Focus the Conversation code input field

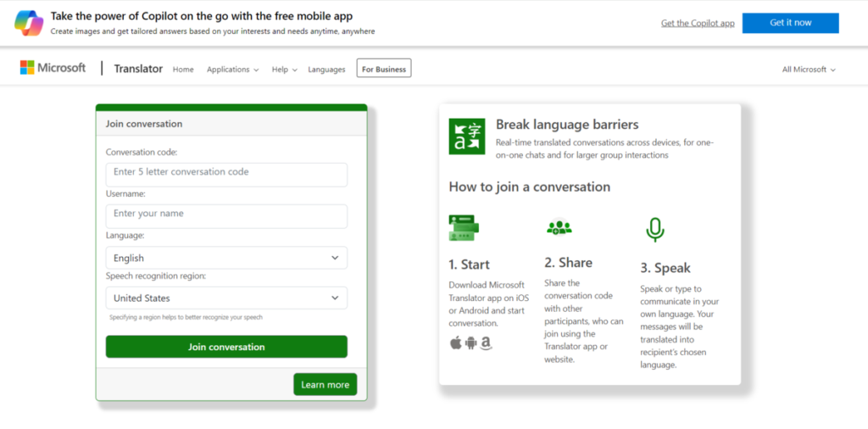(x=226, y=175)
